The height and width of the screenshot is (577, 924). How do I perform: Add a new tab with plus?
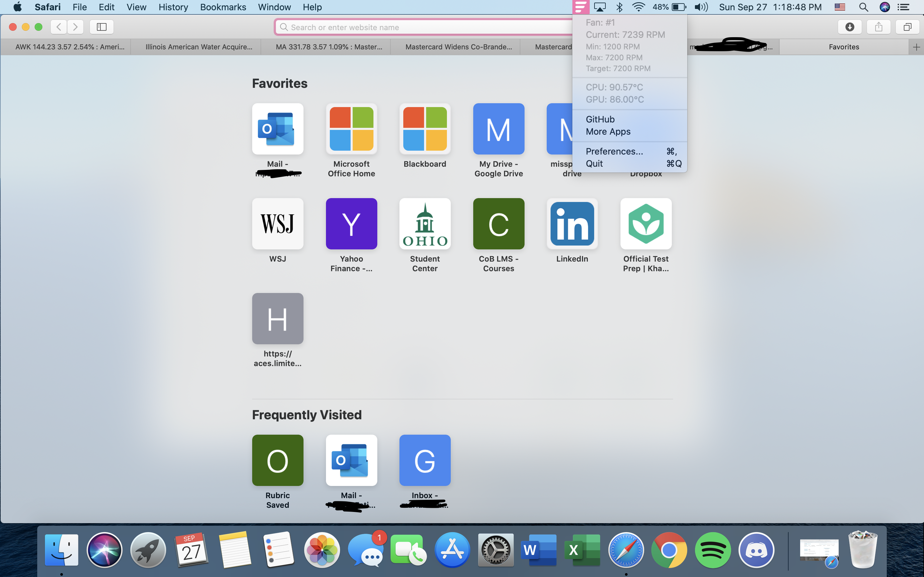tap(916, 47)
